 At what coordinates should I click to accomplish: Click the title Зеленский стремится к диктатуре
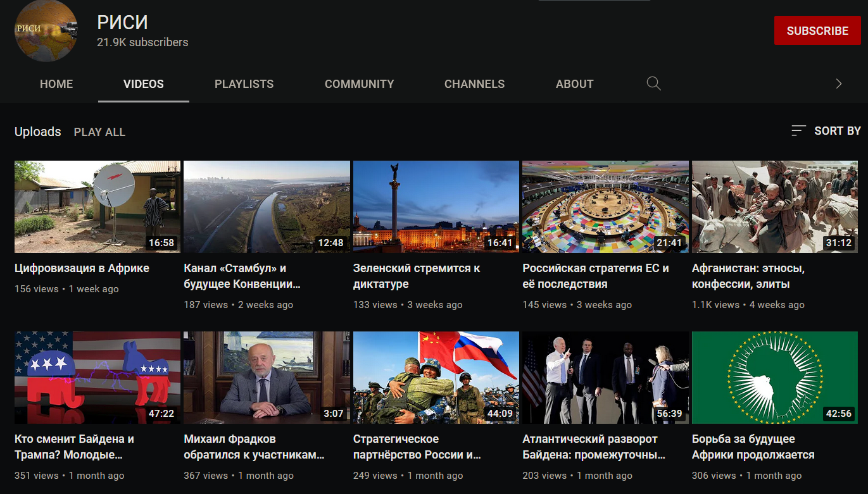(417, 276)
